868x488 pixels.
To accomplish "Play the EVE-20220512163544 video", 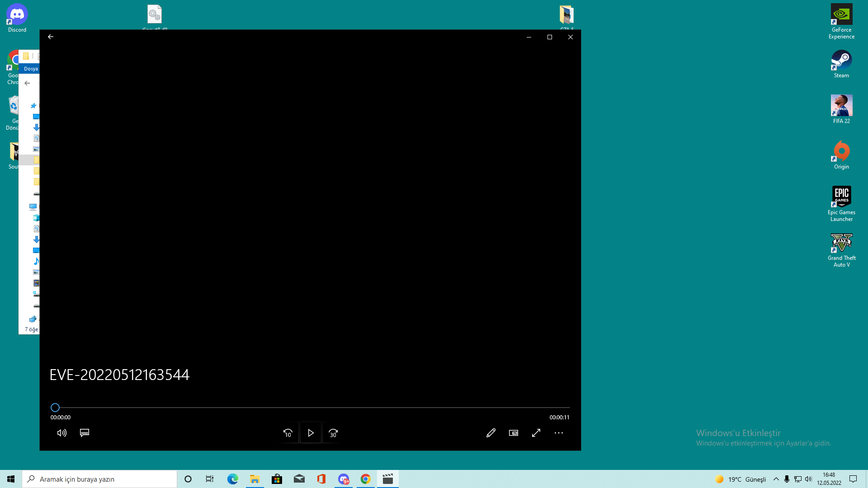I will point(311,433).
